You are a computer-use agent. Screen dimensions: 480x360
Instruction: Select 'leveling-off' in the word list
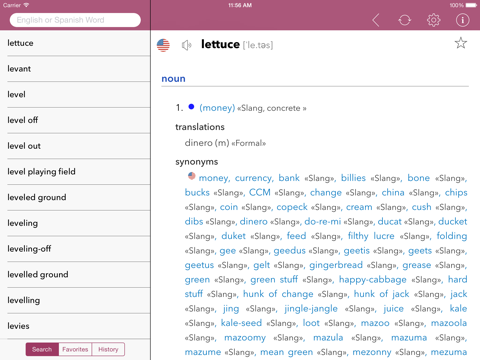(x=75, y=249)
